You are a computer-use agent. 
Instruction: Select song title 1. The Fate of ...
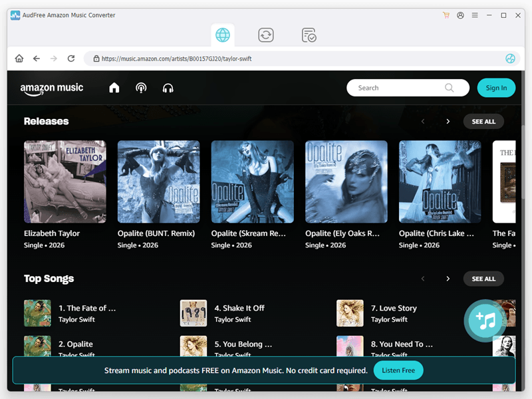87,308
